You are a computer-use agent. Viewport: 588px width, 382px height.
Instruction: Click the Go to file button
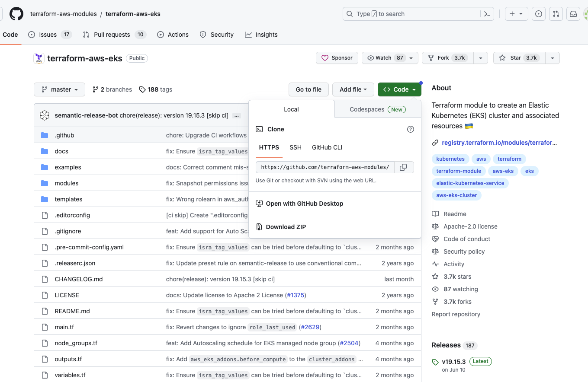coord(308,89)
